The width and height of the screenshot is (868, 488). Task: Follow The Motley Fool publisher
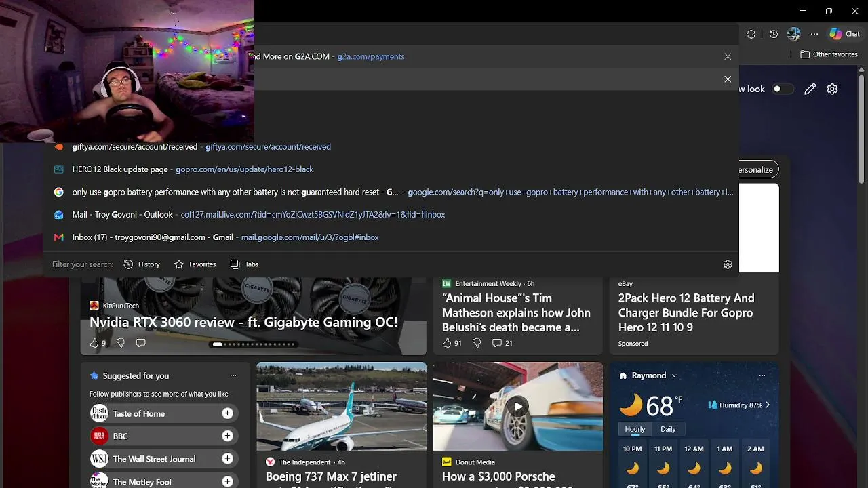coord(227,481)
